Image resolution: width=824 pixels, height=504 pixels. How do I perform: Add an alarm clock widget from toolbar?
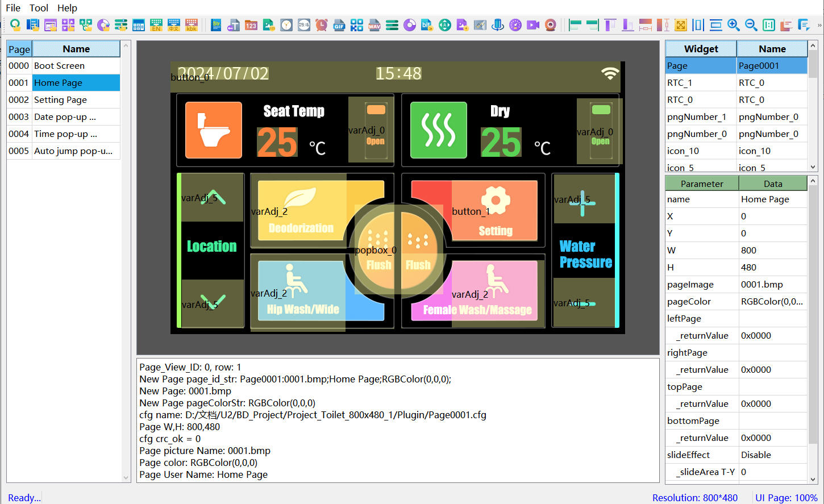point(322,25)
